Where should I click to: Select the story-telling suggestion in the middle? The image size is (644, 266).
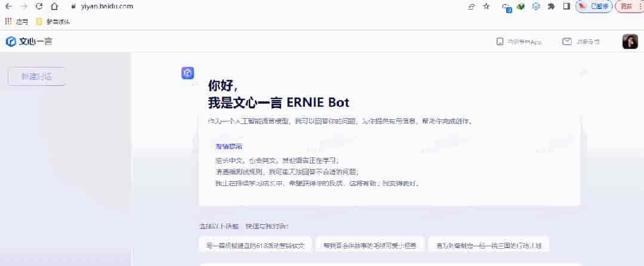[x=369, y=246]
